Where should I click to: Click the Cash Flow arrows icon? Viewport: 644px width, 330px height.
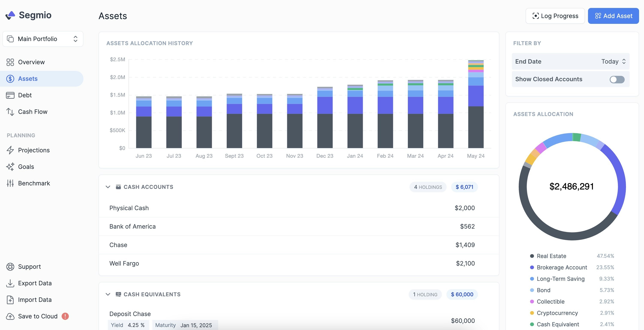click(10, 112)
